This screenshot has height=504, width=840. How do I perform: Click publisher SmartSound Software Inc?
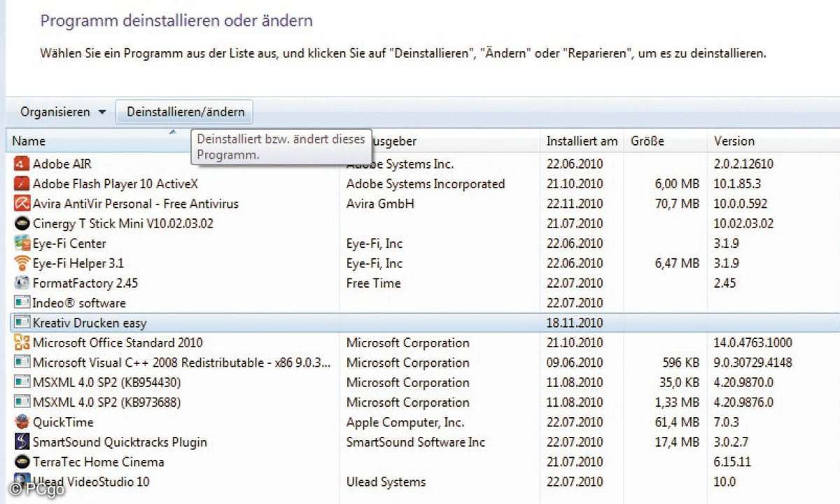click(x=416, y=442)
